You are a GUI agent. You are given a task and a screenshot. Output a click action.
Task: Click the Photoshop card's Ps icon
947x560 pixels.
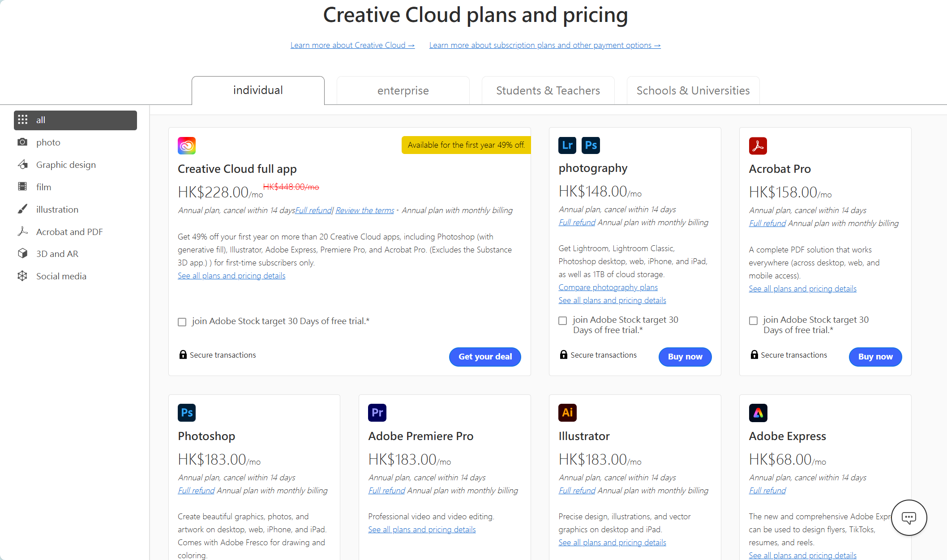pos(187,412)
